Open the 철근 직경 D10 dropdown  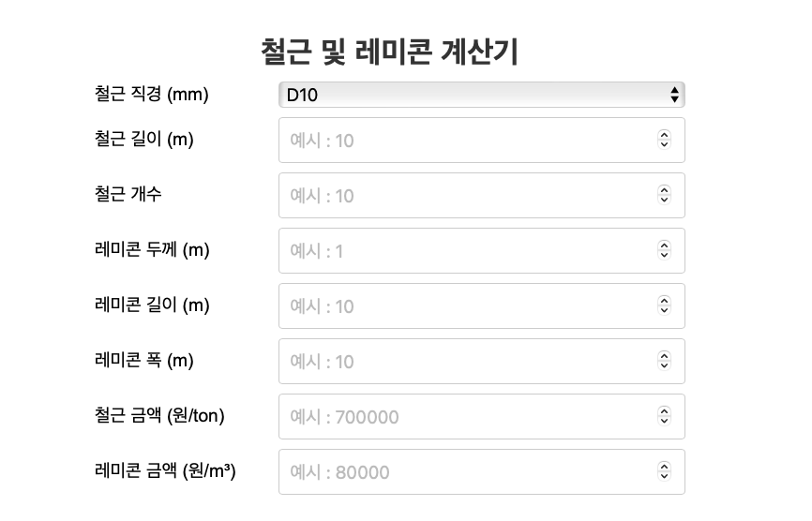tap(481, 95)
